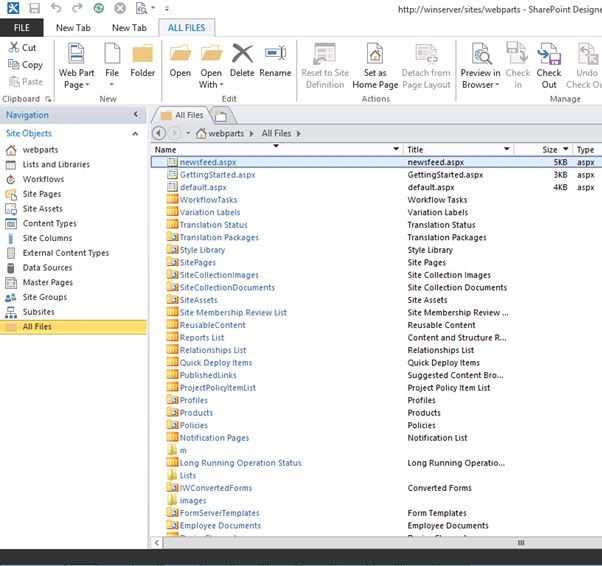The height and width of the screenshot is (566, 602).
Task: Click the Redo arrow in quick access toolbar
Action: [x=77, y=8]
